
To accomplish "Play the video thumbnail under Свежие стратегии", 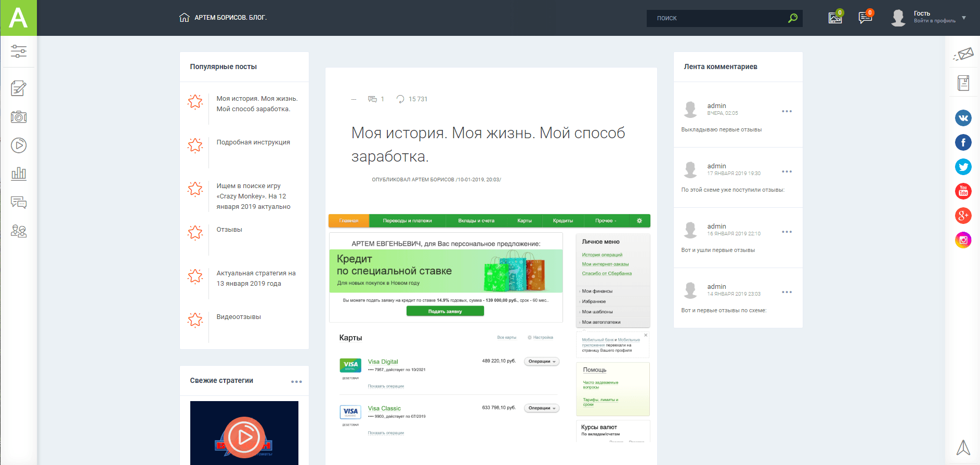I will pos(244,437).
